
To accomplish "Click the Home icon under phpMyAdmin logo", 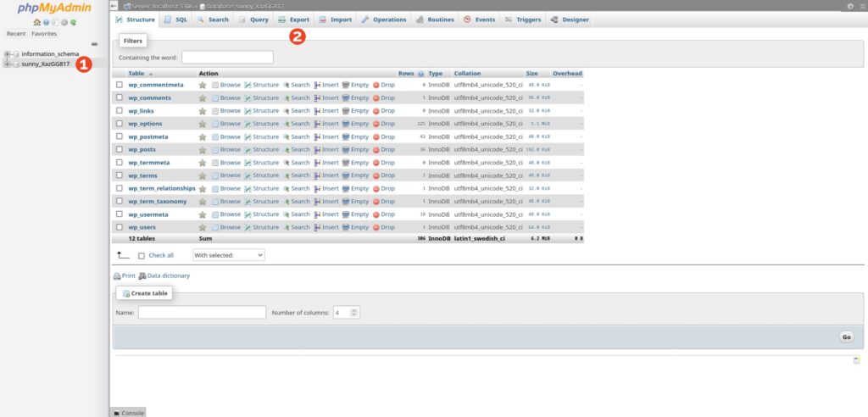I will coord(37,23).
